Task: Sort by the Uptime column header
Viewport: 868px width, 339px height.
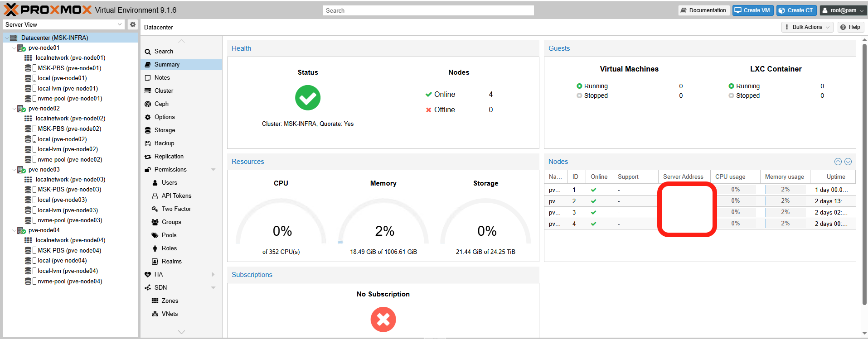Action: pyautogui.click(x=833, y=177)
